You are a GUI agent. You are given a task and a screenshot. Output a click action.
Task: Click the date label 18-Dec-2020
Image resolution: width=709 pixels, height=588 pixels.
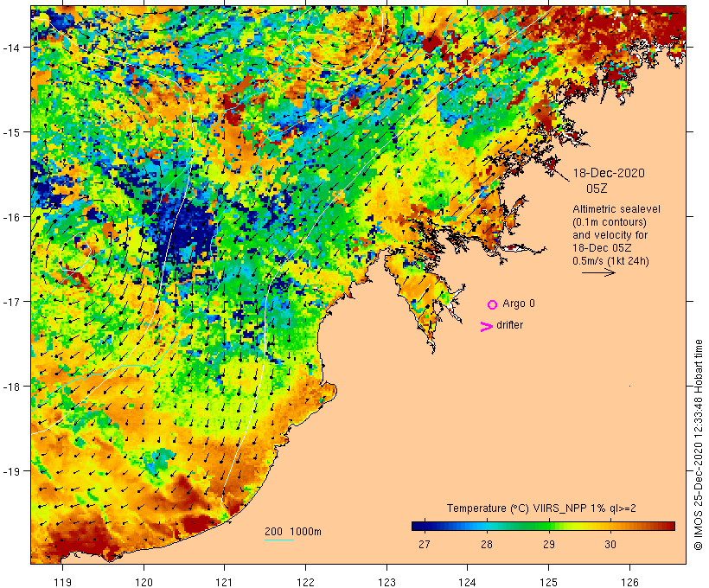609,173
